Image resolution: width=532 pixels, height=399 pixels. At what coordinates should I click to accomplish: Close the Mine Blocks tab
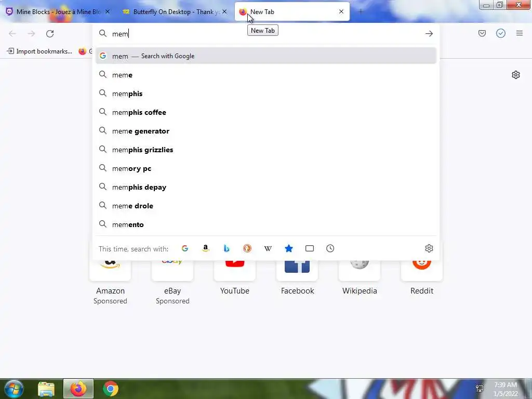(108, 11)
